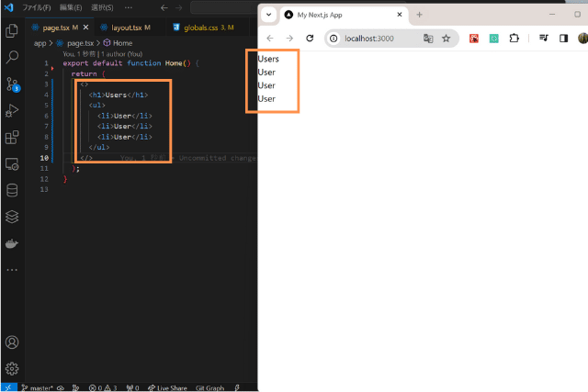The image size is (588, 392).
Task: Open the Run and Debug view
Action: point(12,110)
